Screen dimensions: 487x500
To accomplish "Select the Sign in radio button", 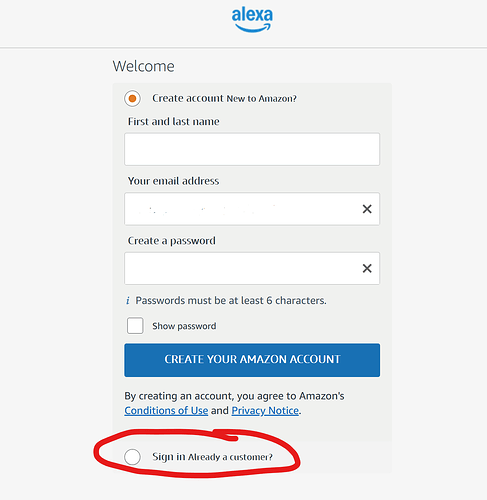I will tap(132, 457).
